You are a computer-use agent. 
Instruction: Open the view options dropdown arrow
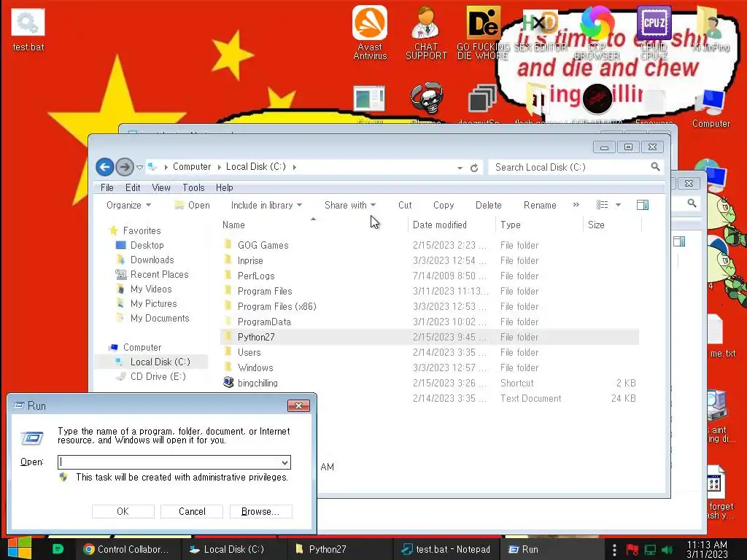[x=618, y=205]
